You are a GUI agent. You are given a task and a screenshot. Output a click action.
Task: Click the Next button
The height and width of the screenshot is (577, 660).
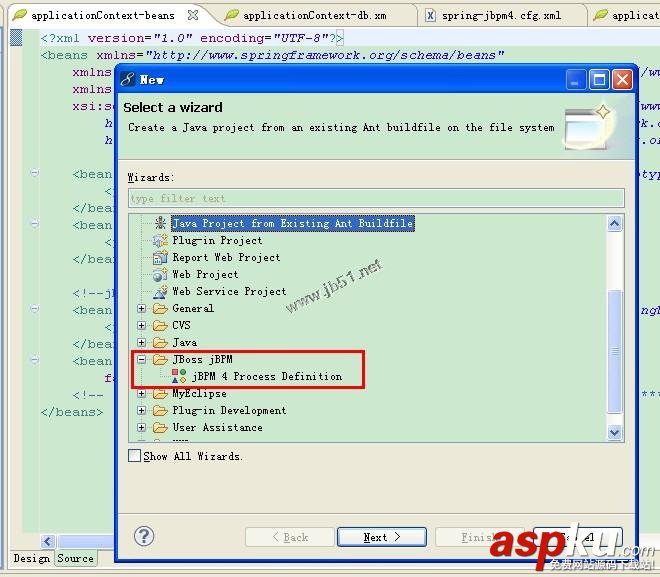coord(382,537)
